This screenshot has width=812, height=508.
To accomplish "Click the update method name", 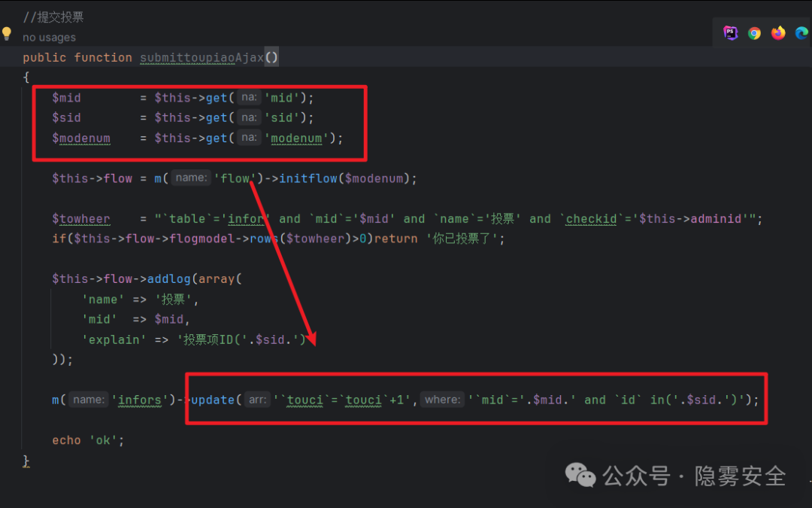I will tap(213, 400).
